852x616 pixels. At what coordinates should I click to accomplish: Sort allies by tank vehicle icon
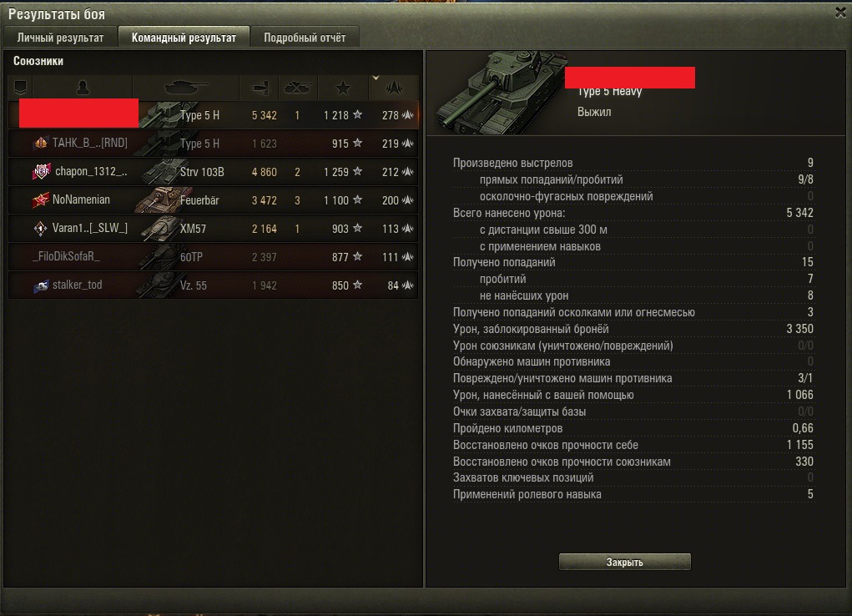186,87
